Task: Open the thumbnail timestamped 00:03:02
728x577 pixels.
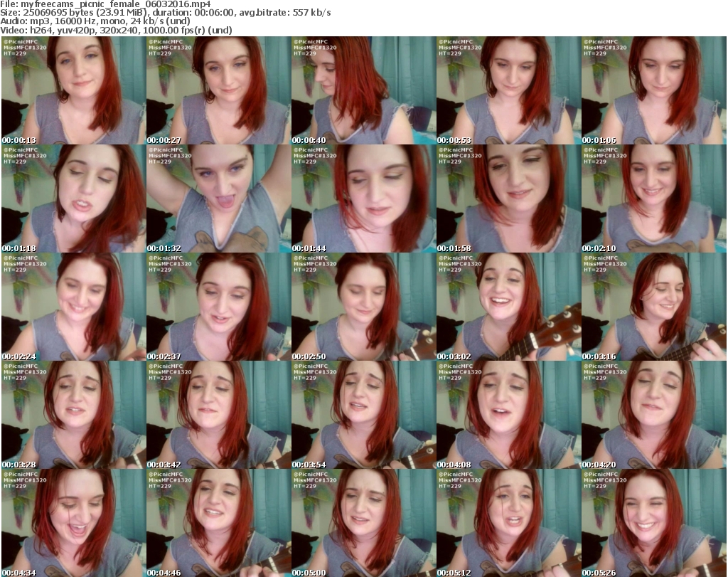Action: click(508, 307)
